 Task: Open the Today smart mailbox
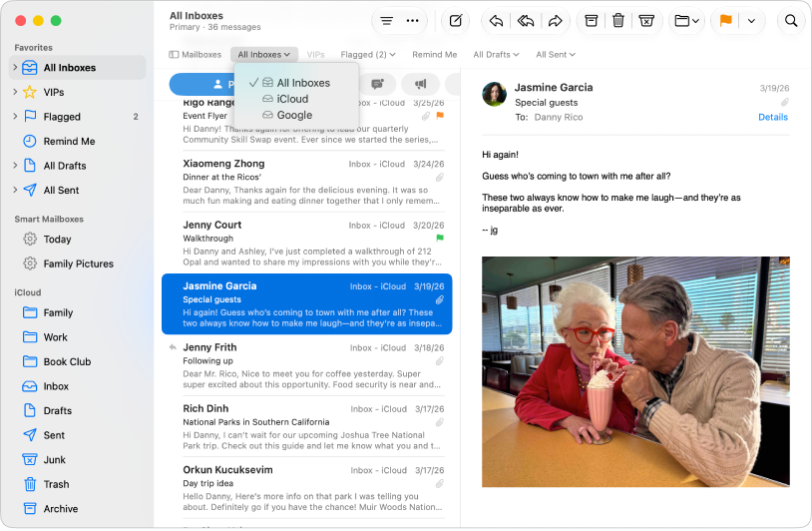tap(78, 240)
